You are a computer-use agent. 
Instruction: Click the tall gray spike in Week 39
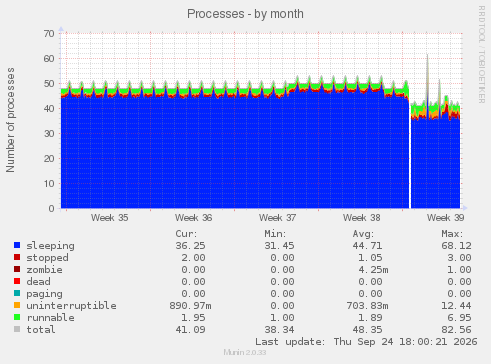pyautogui.click(x=427, y=78)
